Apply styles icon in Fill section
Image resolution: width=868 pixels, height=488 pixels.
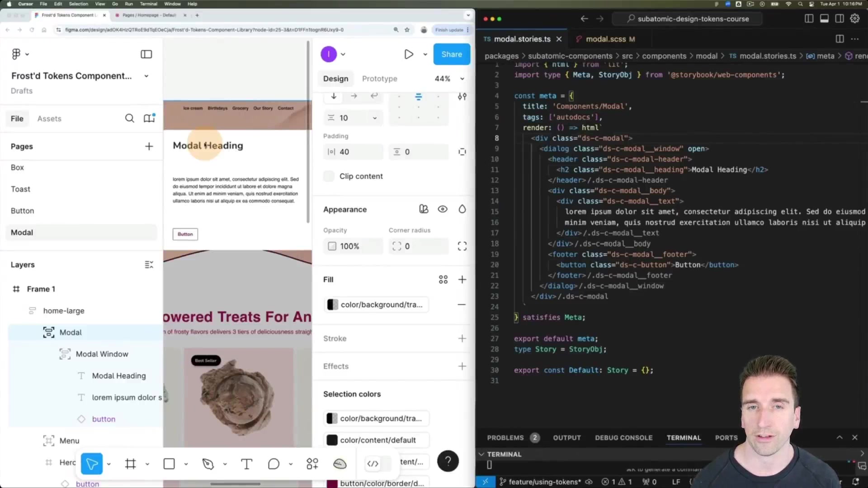tap(443, 280)
